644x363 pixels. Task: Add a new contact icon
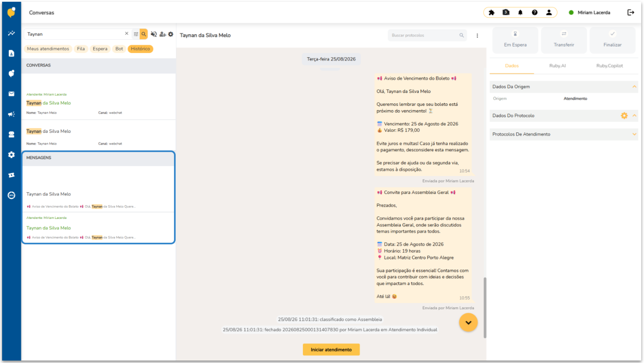point(163,34)
